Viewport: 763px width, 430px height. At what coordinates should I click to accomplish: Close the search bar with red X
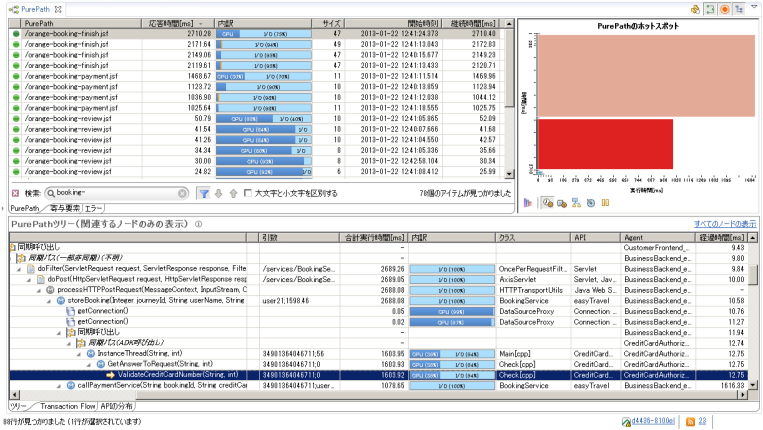15,193
